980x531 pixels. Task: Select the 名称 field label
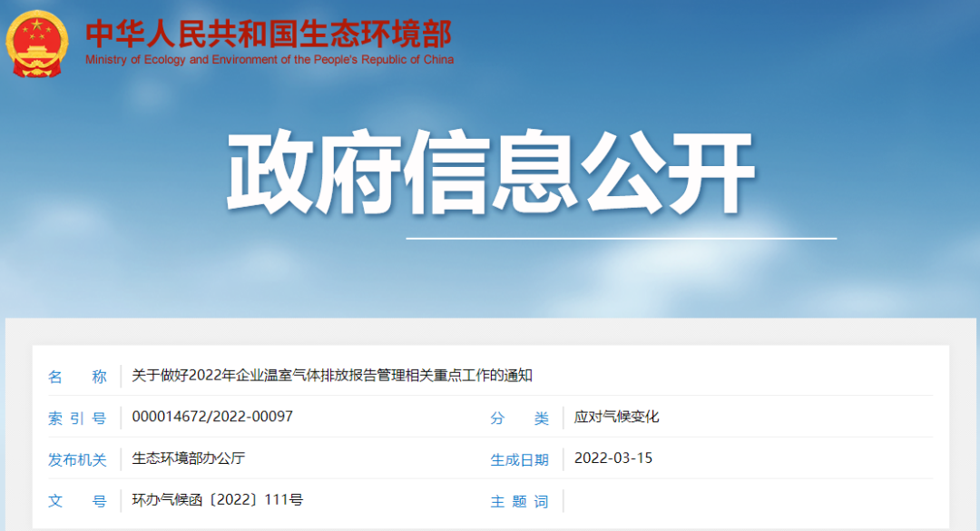click(x=77, y=377)
